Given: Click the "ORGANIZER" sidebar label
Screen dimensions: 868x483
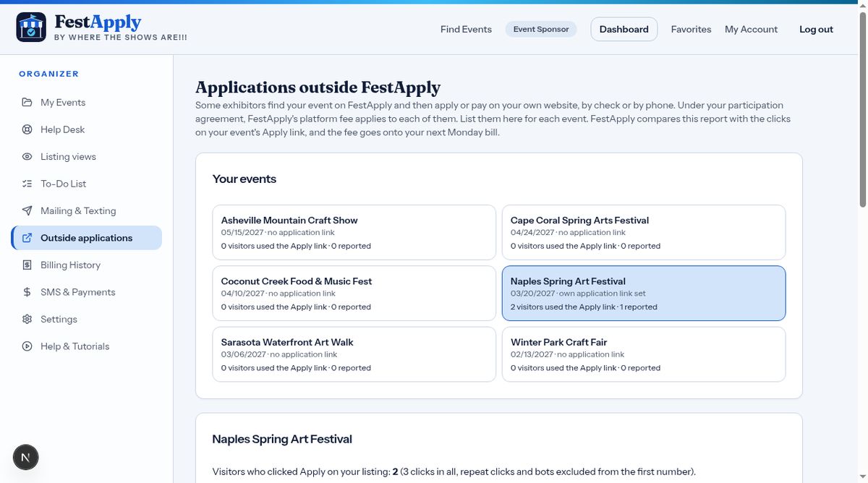Looking at the screenshot, I should [49, 74].
